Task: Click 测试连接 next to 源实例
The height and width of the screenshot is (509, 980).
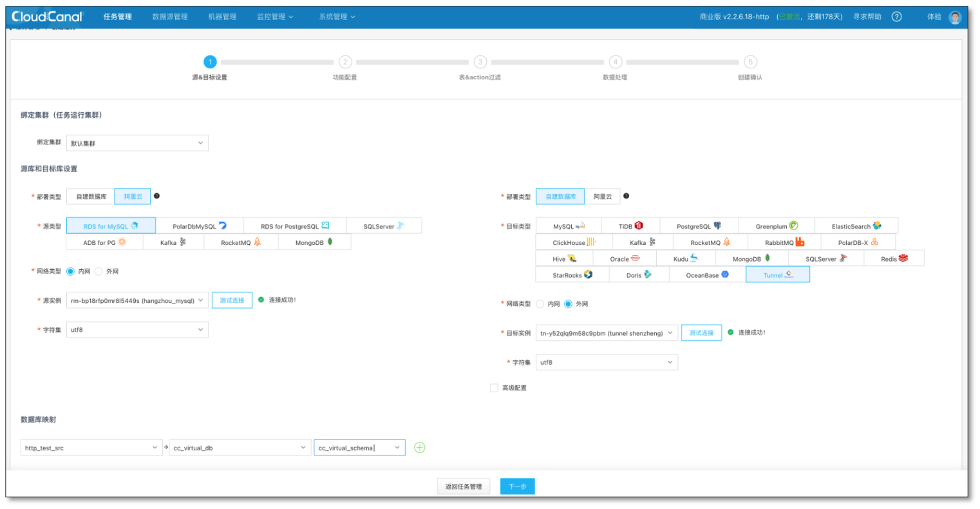Action: (232, 300)
